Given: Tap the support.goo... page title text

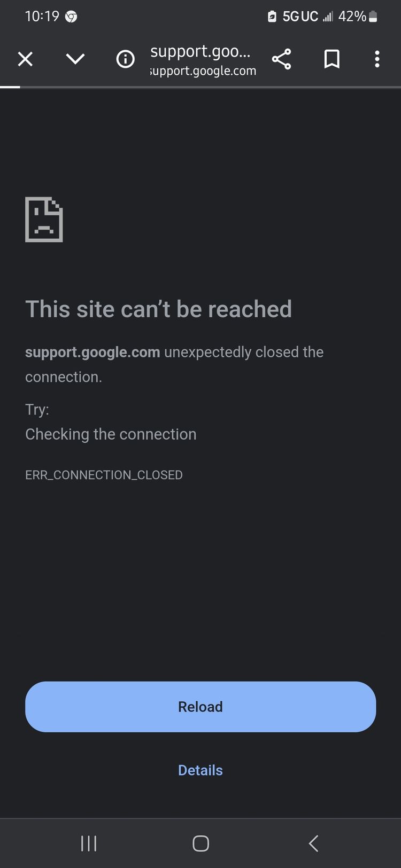Looking at the screenshot, I should pyautogui.click(x=200, y=51).
